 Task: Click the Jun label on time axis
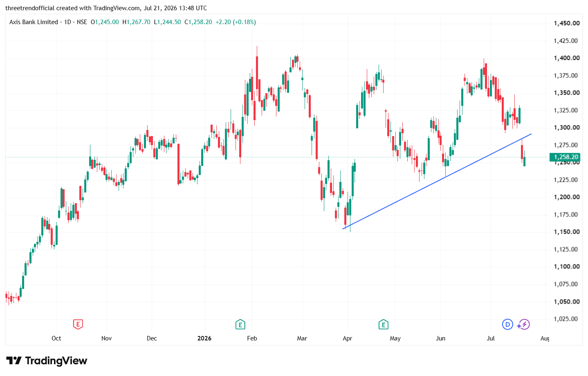point(440,338)
